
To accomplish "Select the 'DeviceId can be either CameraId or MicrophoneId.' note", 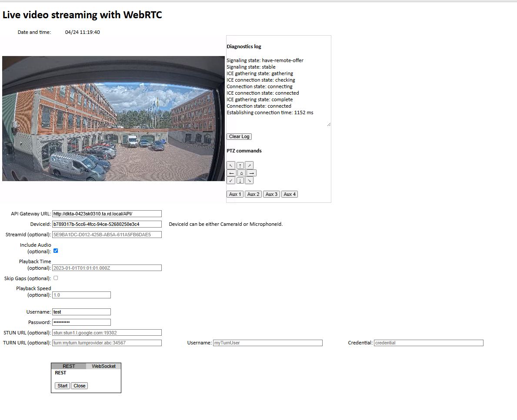I will click(x=226, y=224).
